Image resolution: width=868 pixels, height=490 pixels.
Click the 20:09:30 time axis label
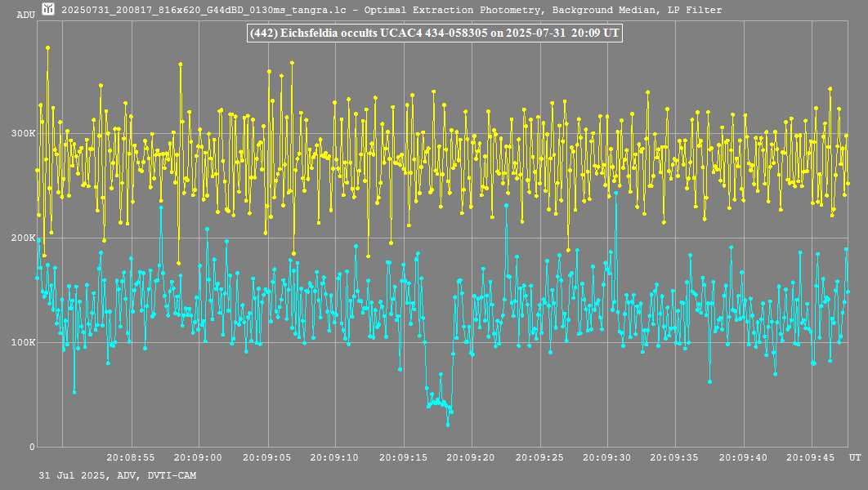click(607, 459)
